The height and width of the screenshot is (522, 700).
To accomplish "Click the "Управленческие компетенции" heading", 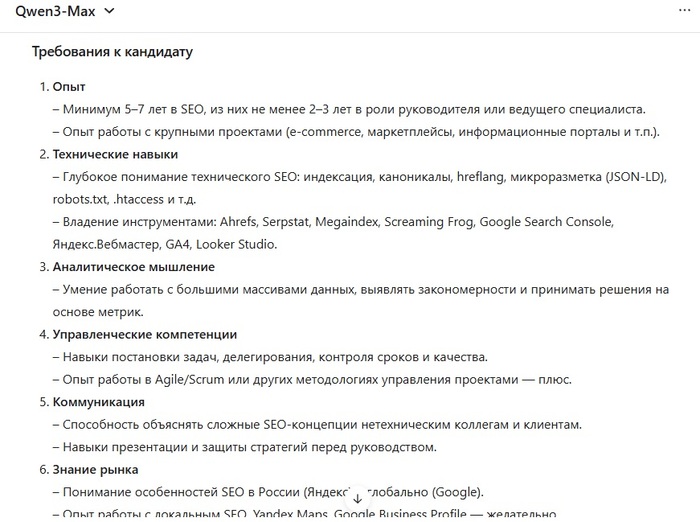I will [144, 334].
